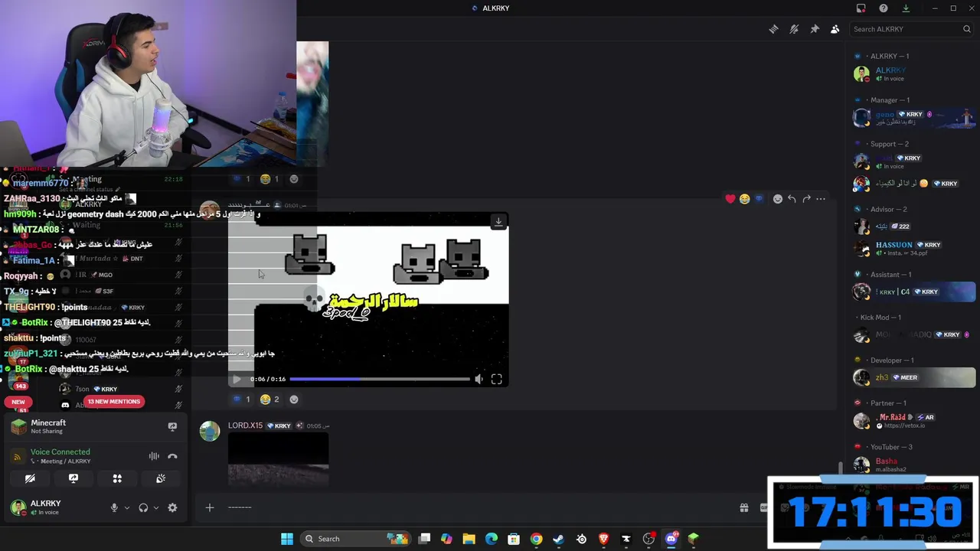
Task: Open Google Chrome from taskbar
Action: (536, 539)
